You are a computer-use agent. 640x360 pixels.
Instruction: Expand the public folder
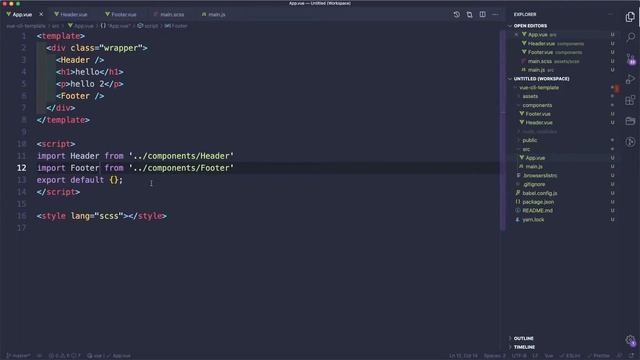tap(529, 140)
